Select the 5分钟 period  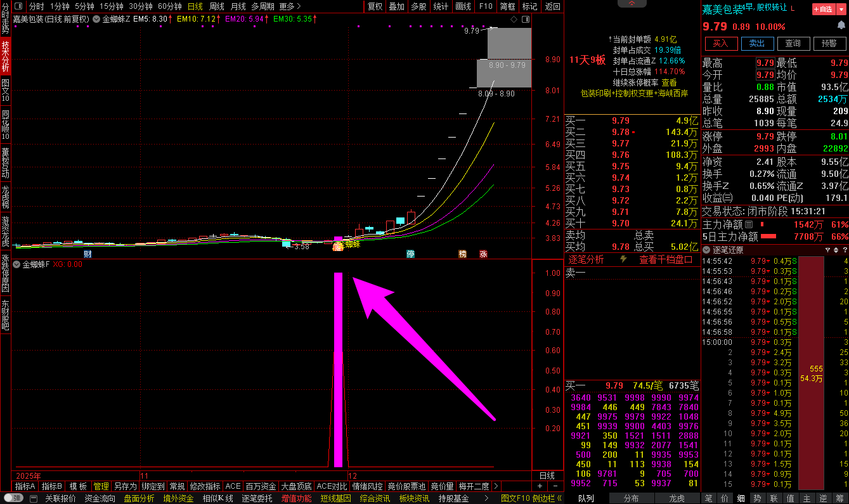click(84, 6)
